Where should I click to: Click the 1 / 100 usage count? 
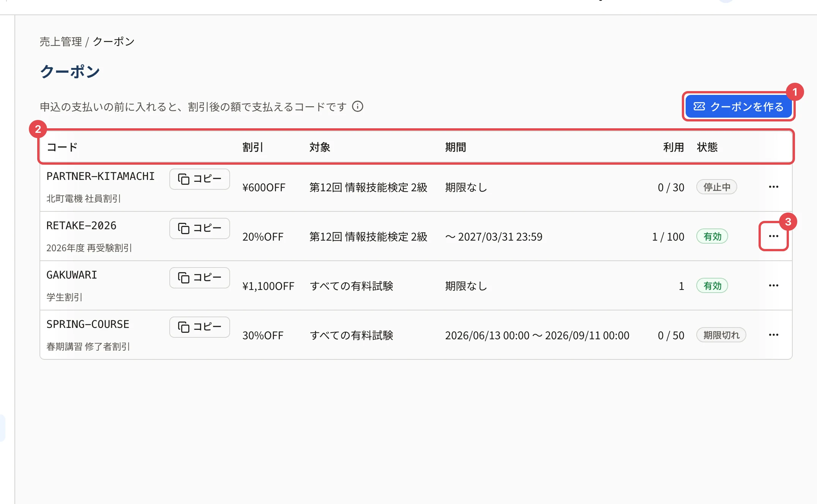668,237
